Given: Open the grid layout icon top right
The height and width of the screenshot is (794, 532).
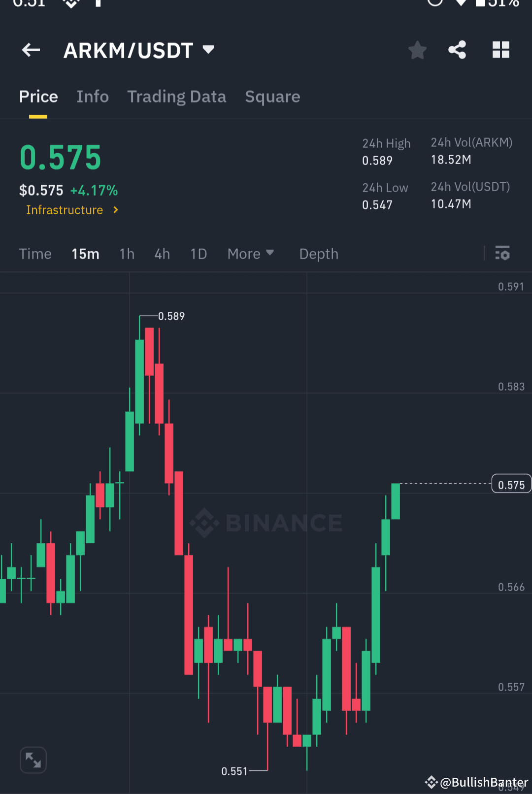Looking at the screenshot, I should click(x=500, y=50).
